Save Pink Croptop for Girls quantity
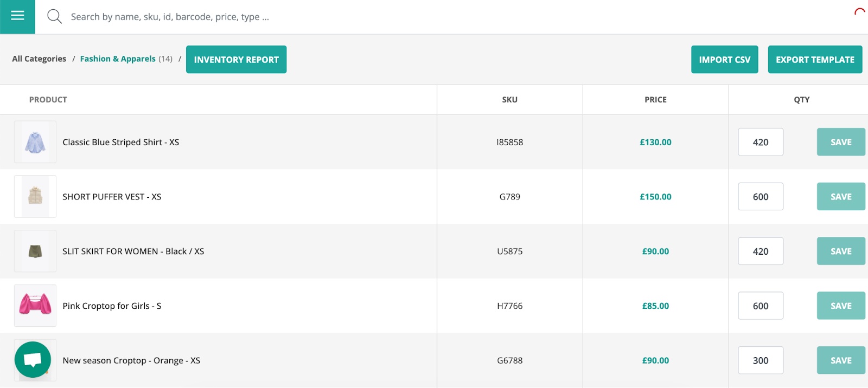The height and width of the screenshot is (388, 868). click(x=841, y=306)
